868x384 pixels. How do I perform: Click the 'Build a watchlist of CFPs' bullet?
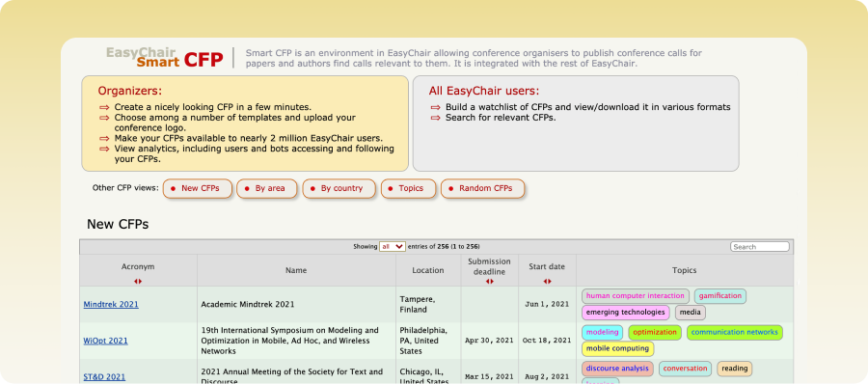click(588, 107)
